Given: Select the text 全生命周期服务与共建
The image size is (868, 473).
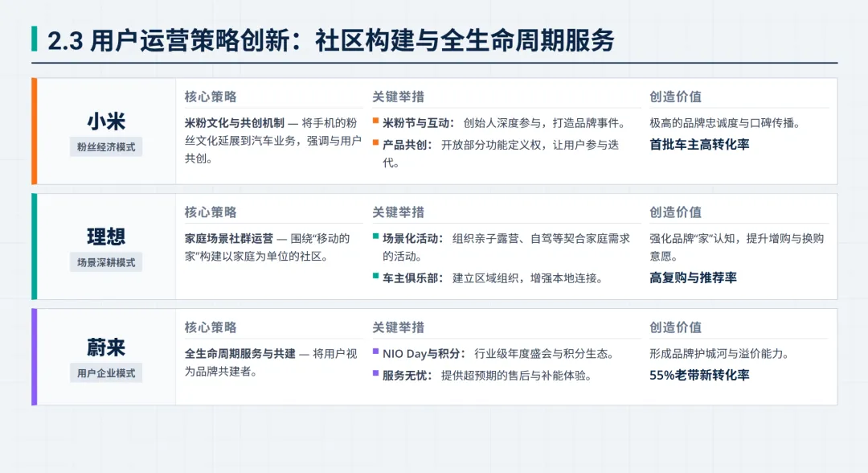Looking at the screenshot, I should pyautogui.click(x=240, y=353).
